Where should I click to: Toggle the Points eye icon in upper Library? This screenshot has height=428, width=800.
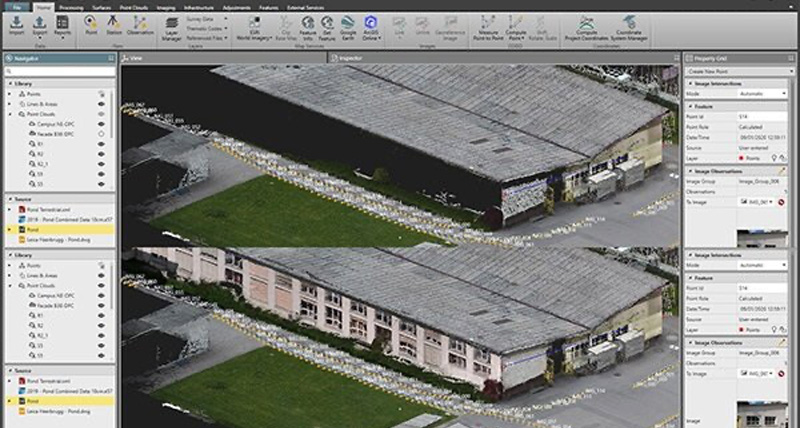102,93
